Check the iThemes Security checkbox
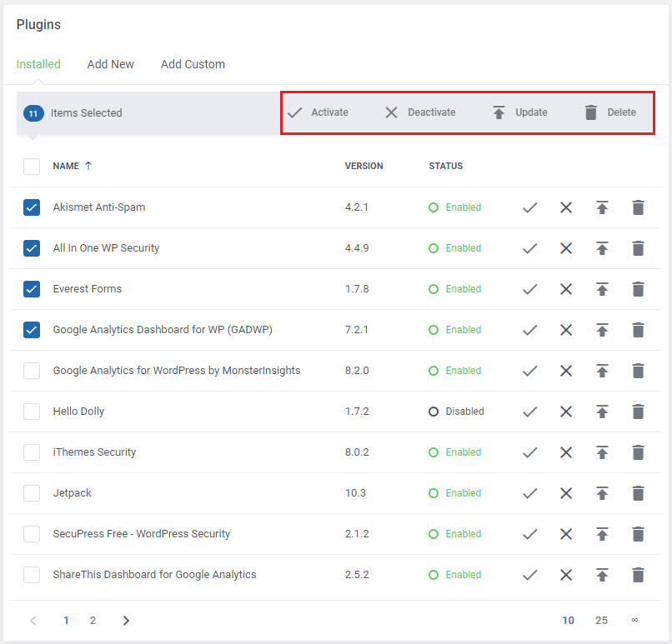Image resolution: width=672 pixels, height=644 pixels. [x=32, y=452]
